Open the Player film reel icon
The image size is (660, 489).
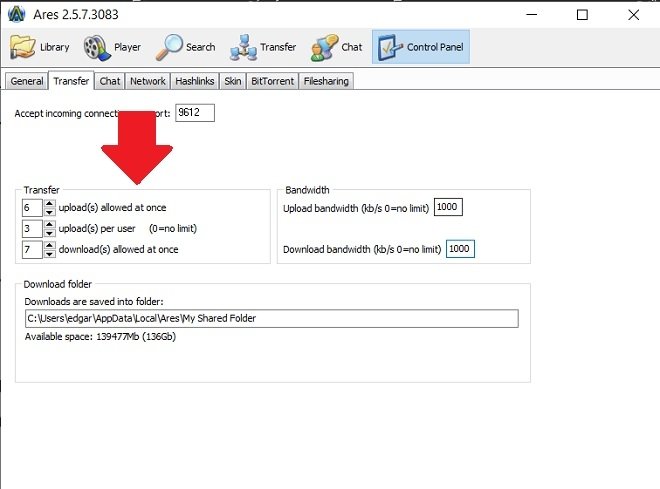click(x=97, y=48)
